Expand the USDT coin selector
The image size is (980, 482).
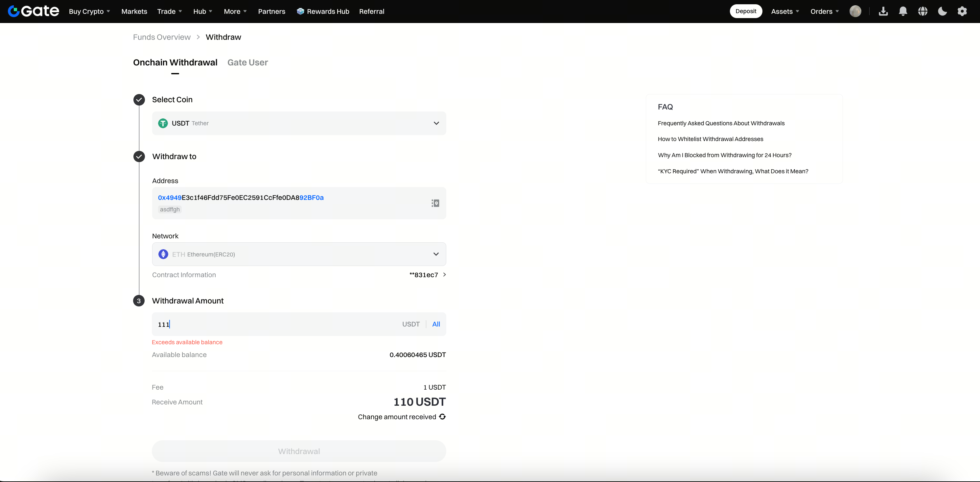point(299,123)
